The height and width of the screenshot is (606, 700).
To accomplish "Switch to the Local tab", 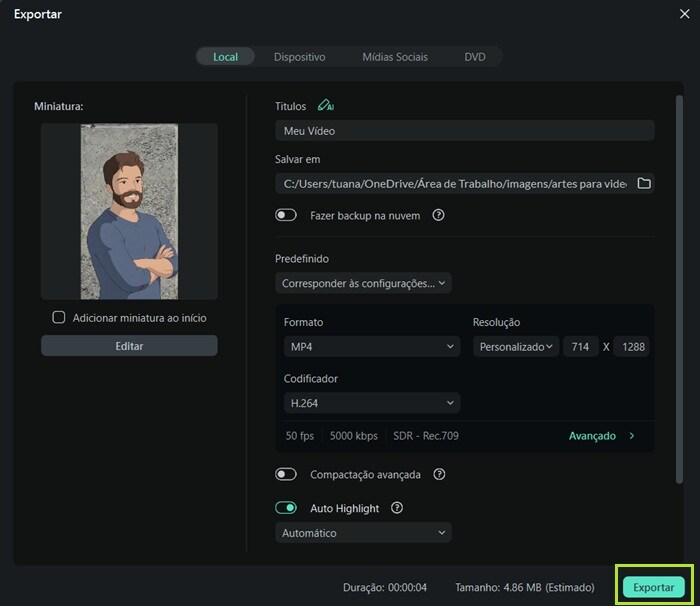I will 225,57.
